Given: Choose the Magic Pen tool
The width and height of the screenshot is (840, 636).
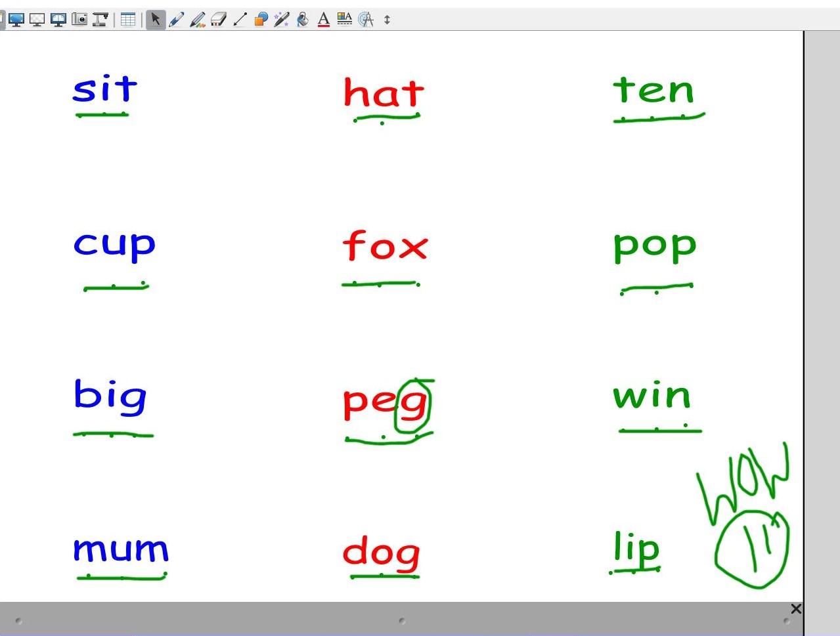Looking at the screenshot, I should (x=282, y=20).
